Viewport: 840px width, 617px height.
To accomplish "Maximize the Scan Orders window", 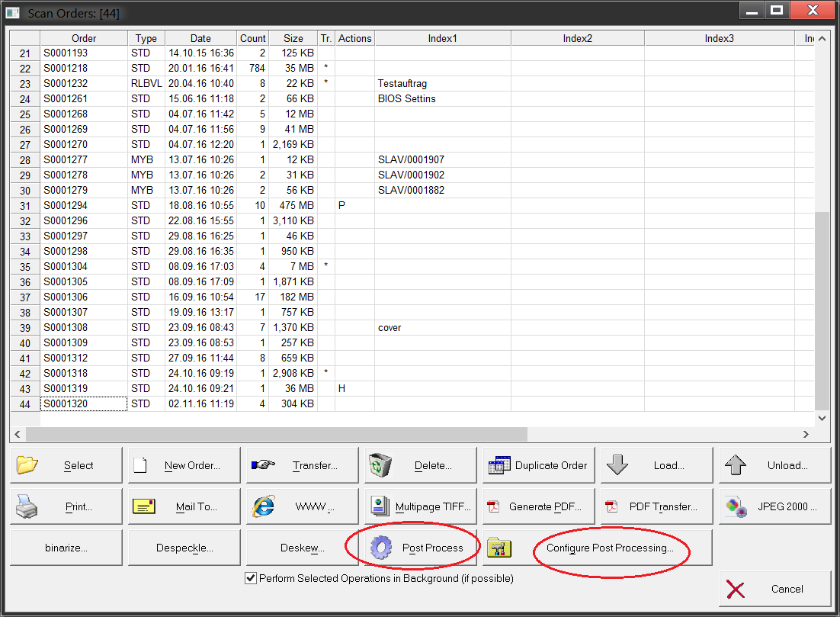I will (x=777, y=10).
